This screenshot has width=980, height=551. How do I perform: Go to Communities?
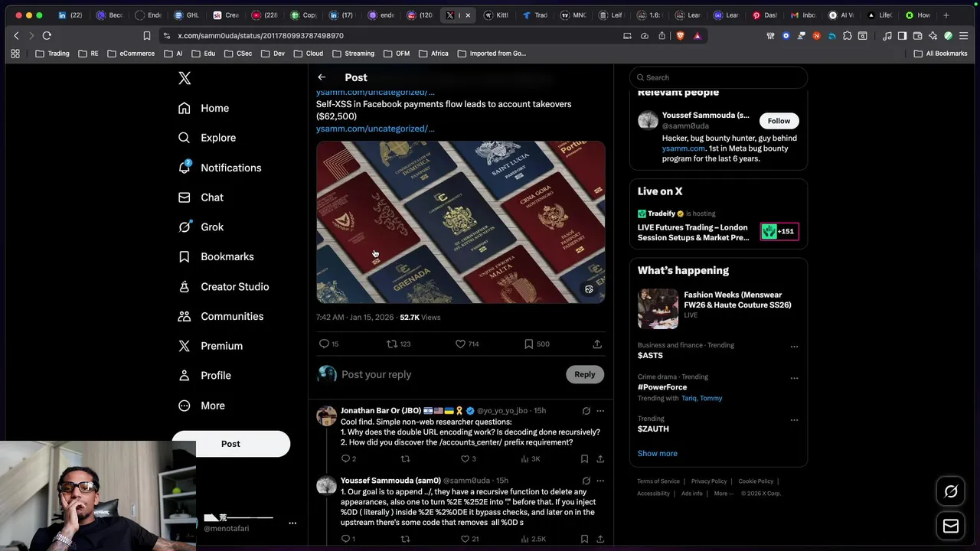(x=220, y=316)
